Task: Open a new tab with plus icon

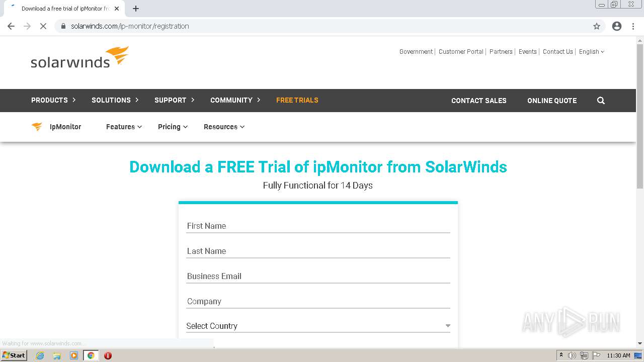Action: coord(136,9)
